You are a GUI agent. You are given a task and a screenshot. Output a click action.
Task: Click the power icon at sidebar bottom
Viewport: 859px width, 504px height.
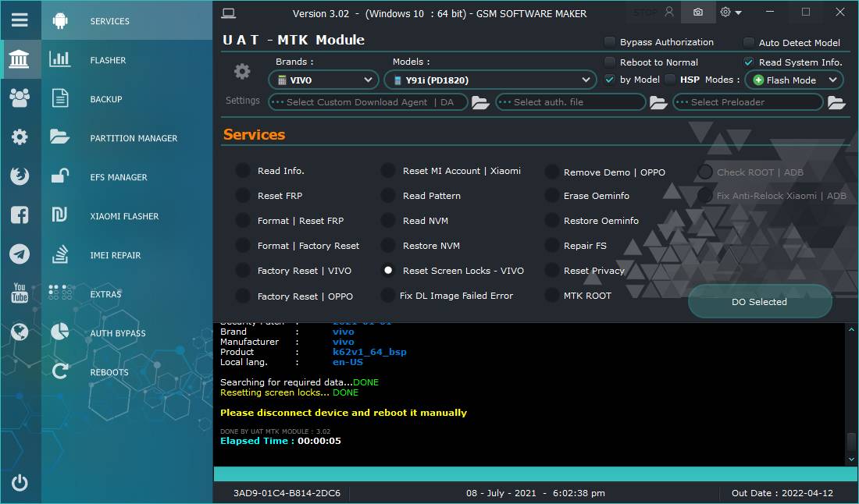click(x=20, y=482)
